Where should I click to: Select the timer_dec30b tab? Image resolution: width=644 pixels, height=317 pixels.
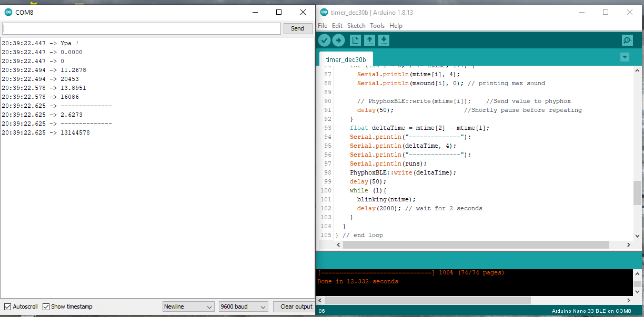click(x=346, y=59)
